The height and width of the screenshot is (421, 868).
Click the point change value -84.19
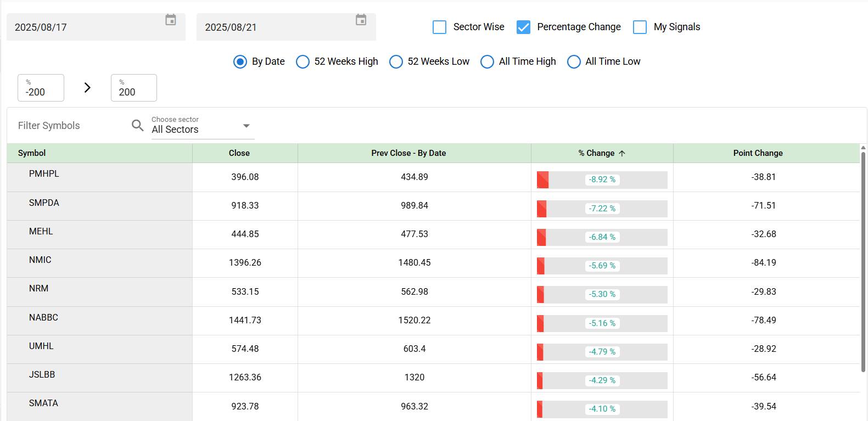pyautogui.click(x=764, y=262)
